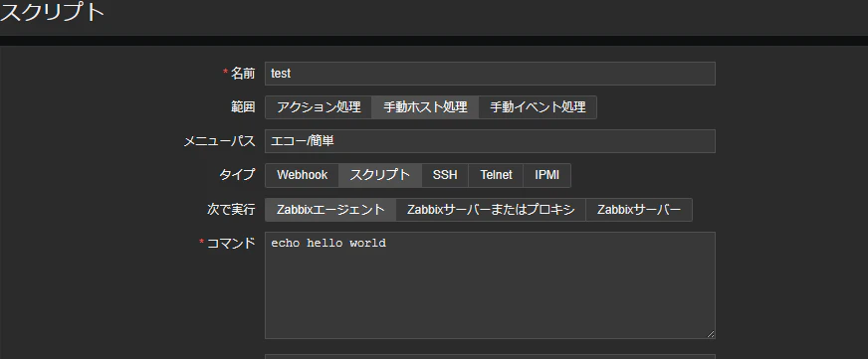Viewport: 868px width, 359px height.
Task: Click into the コマンド text area
Action: click(490, 285)
